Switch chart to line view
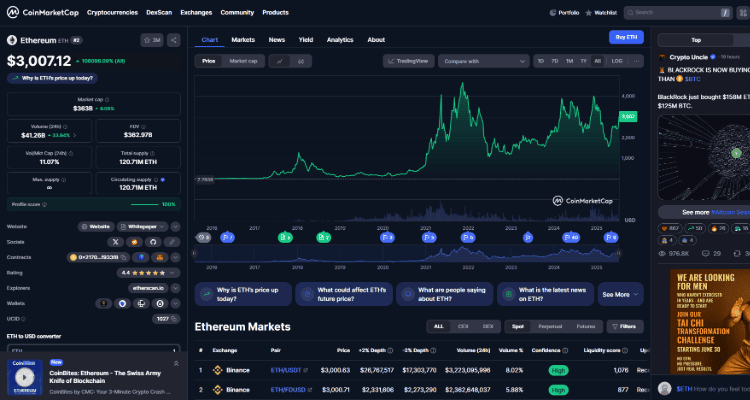Image resolution: width=750 pixels, height=400 pixels. 279,61
